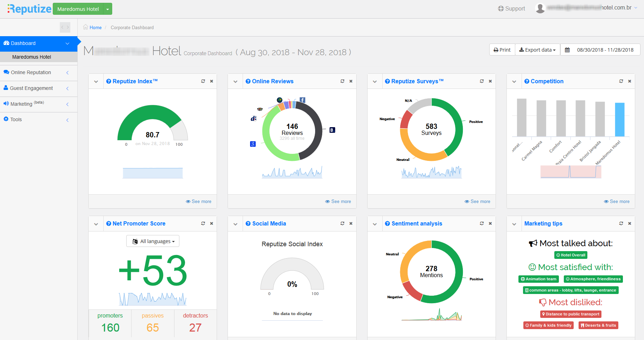Refresh the Sentiment analysis widget
This screenshot has width=644, height=340.
pos(482,223)
